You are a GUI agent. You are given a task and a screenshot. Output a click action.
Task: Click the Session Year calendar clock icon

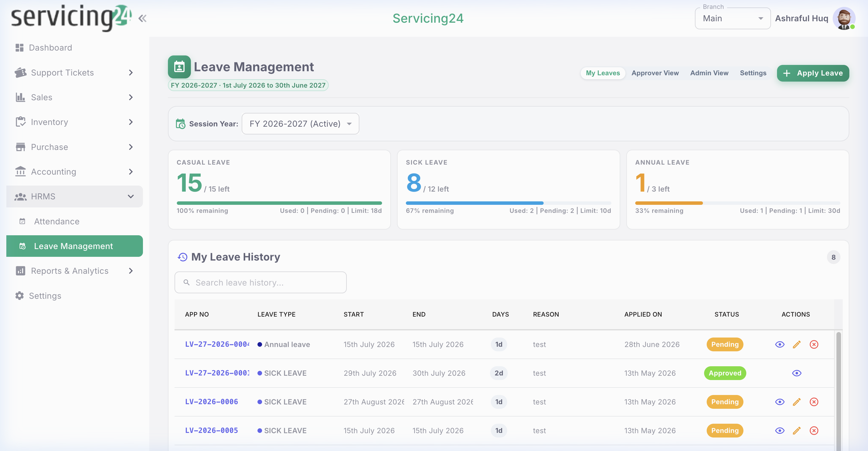[x=181, y=124]
